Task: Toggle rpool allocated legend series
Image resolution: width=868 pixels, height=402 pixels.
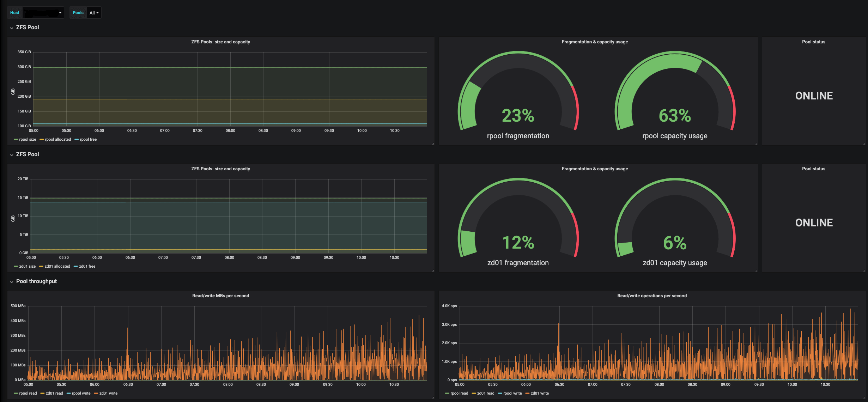Action: point(58,140)
